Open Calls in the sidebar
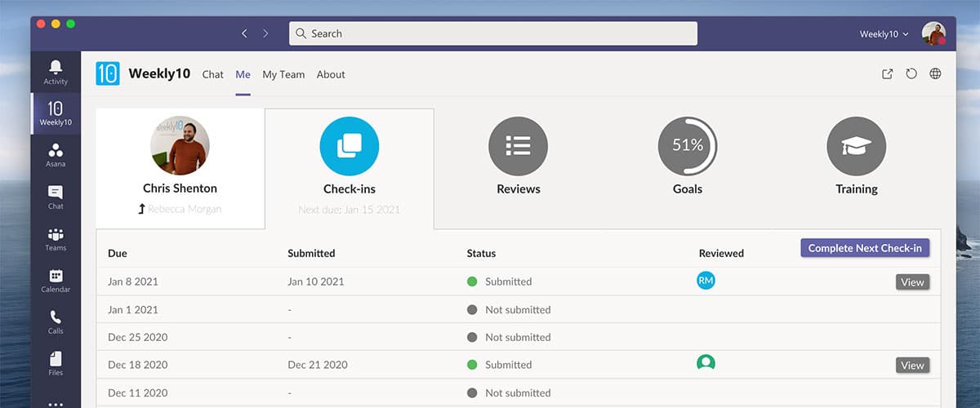The image size is (980, 408). (56, 322)
